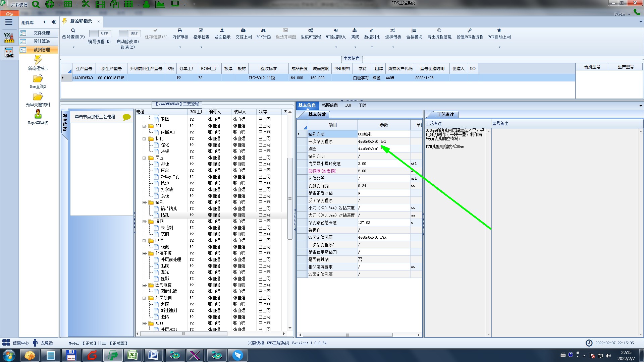Click 指示检查 checkbox tool
Image resolution: width=644 pixels, height=362 pixels.
click(201, 34)
